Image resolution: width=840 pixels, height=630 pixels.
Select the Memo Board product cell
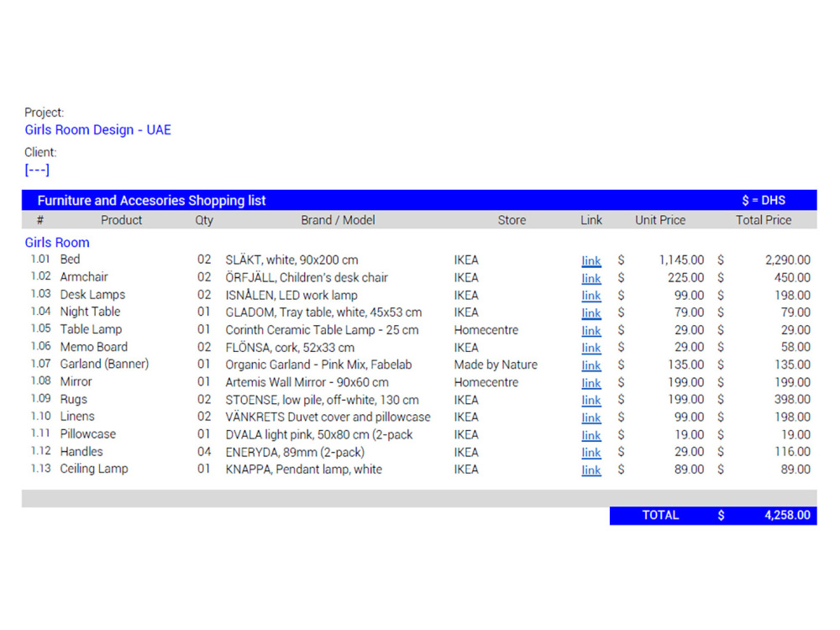[x=94, y=347]
